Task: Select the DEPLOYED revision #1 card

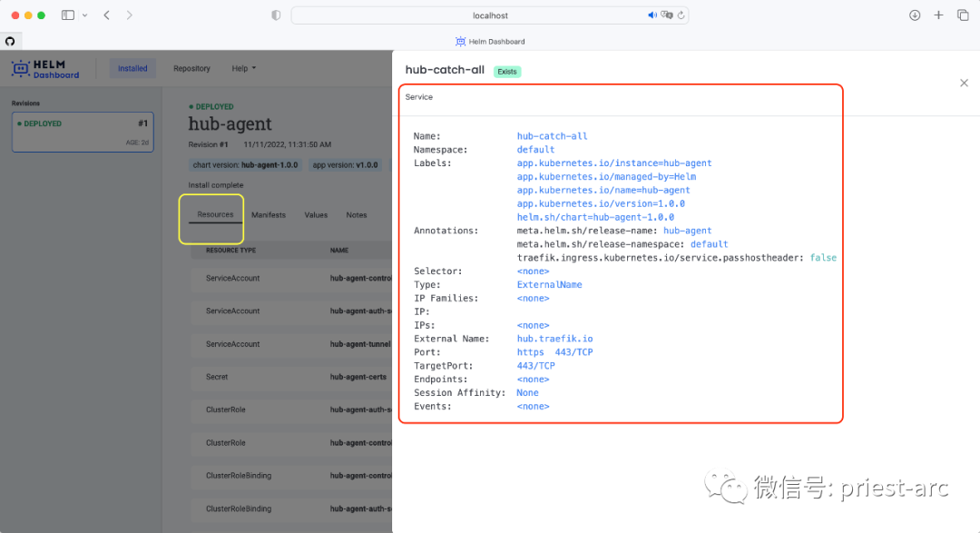Action: coord(83,132)
